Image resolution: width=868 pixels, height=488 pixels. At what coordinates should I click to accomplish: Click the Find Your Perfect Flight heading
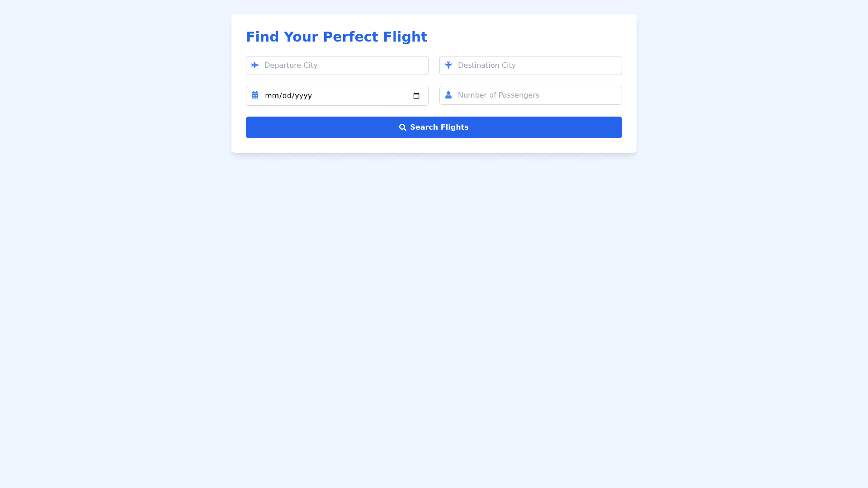[336, 37]
